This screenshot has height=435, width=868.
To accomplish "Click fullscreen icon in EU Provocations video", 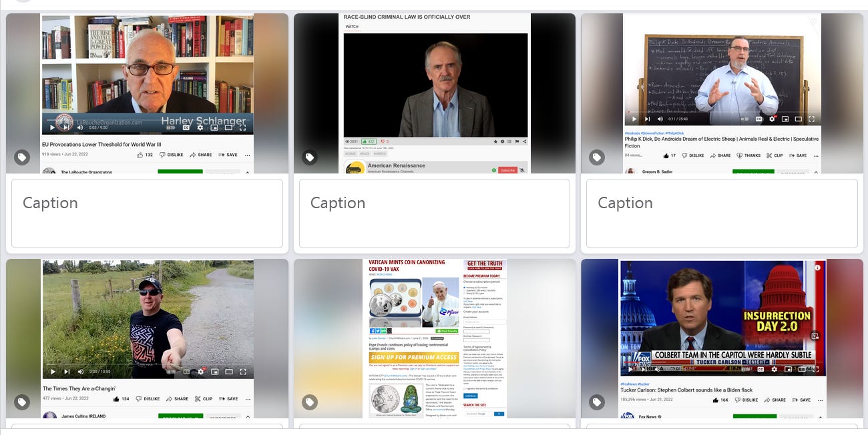I will [242, 127].
